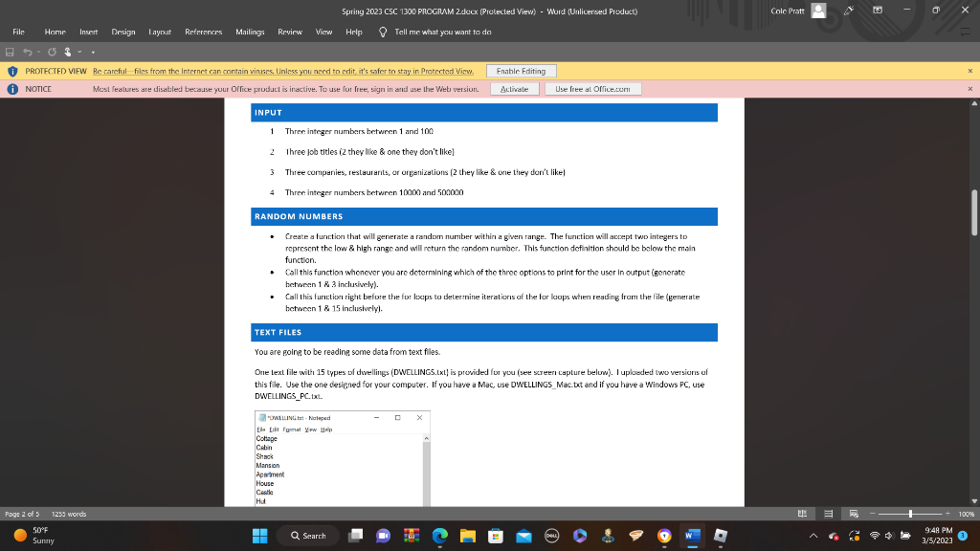980x551 pixels.
Task: Open the Protected View warning message link
Action: pyautogui.click(x=283, y=71)
